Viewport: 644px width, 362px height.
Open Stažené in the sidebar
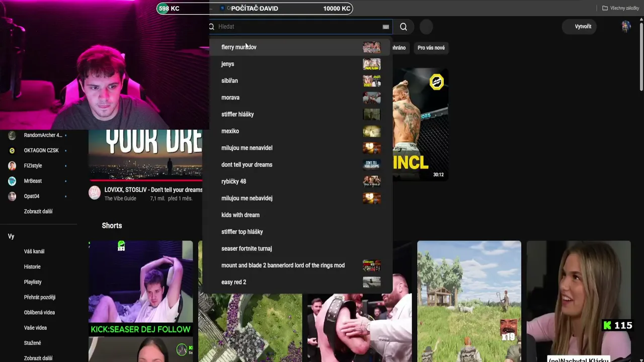(33, 343)
